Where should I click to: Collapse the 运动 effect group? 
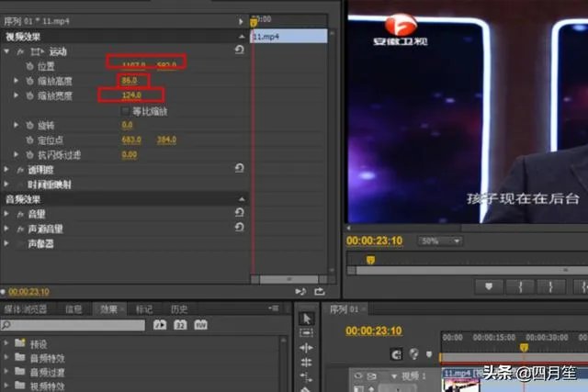coord(6,51)
